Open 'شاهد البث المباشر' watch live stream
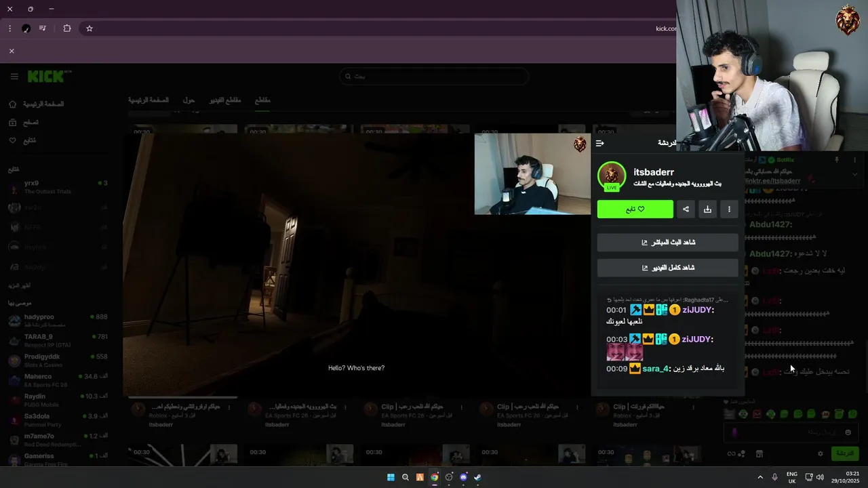868x488 pixels. click(x=668, y=243)
